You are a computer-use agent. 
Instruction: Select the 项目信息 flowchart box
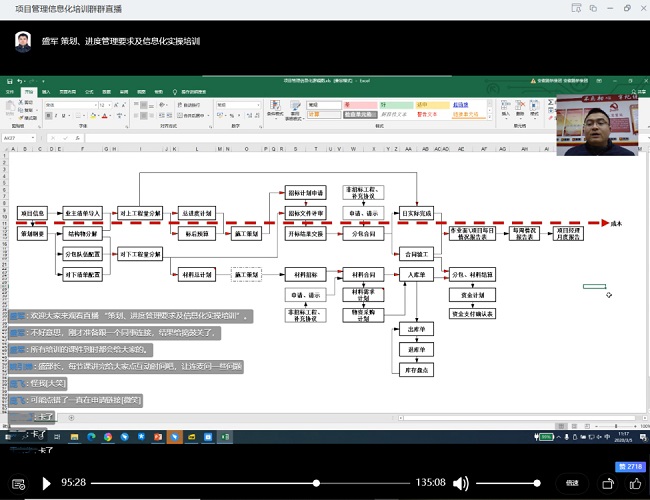(33, 213)
